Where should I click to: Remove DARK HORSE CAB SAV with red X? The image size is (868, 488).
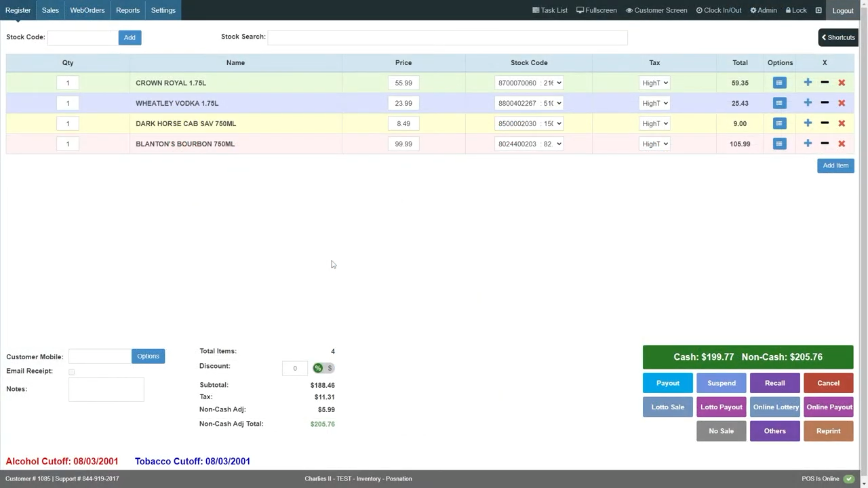pos(842,123)
